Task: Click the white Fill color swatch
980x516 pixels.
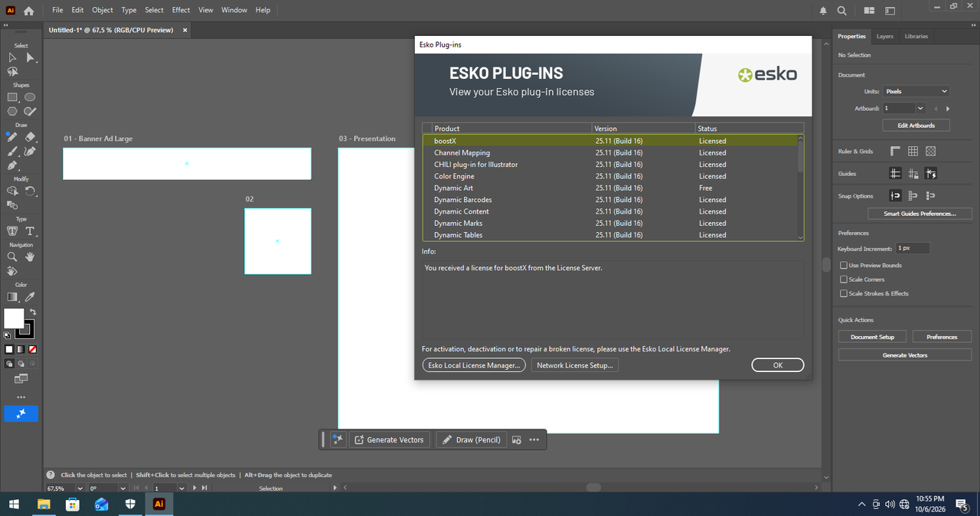Action: (x=14, y=318)
